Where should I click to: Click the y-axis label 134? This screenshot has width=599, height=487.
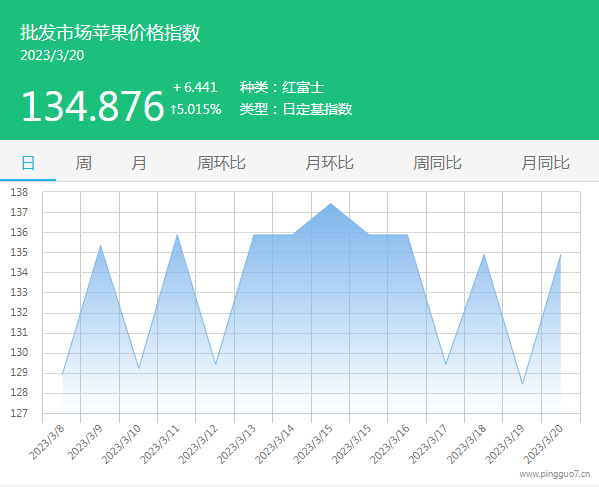(x=19, y=272)
